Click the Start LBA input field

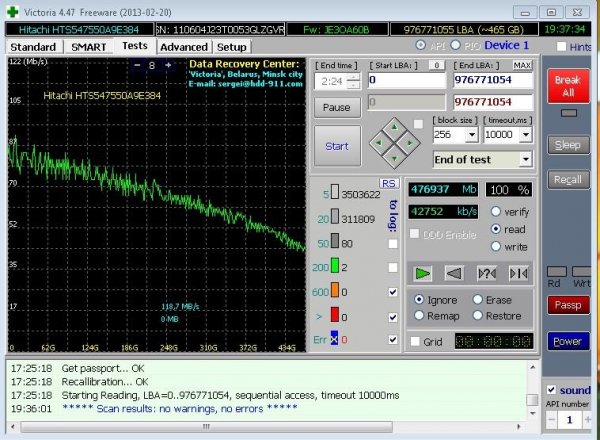[407, 79]
